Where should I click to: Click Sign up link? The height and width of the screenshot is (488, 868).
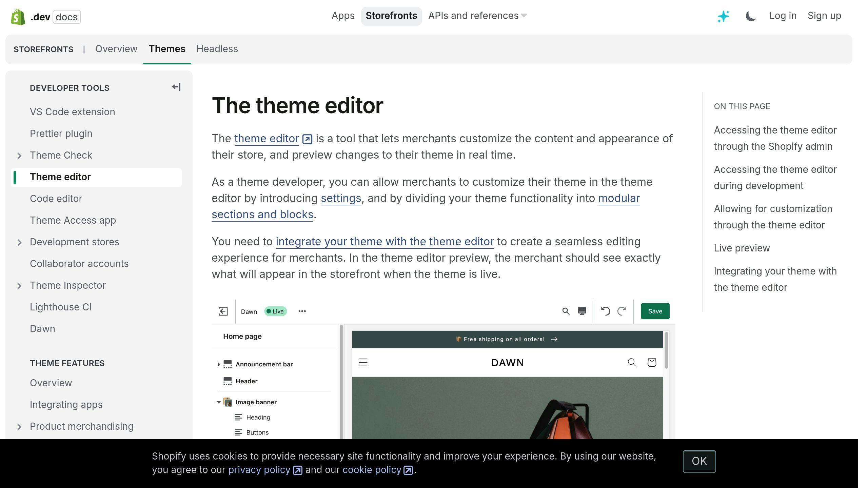tap(824, 16)
